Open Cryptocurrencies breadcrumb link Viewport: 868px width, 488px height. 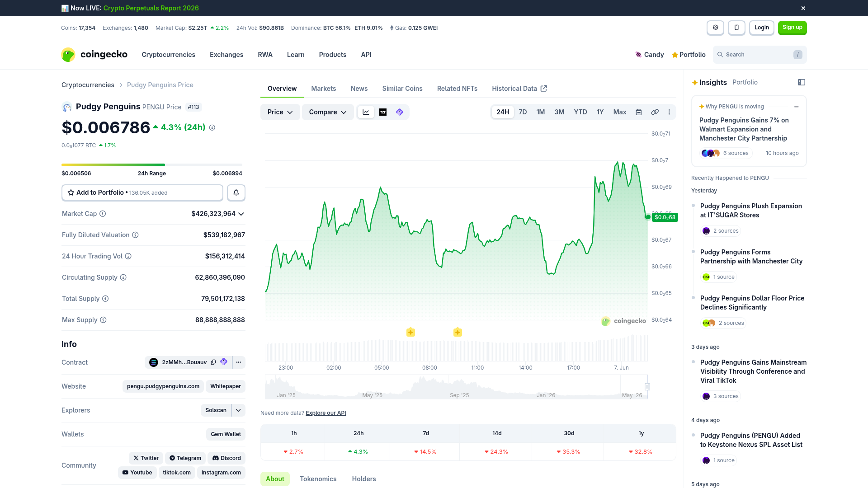(x=88, y=85)
